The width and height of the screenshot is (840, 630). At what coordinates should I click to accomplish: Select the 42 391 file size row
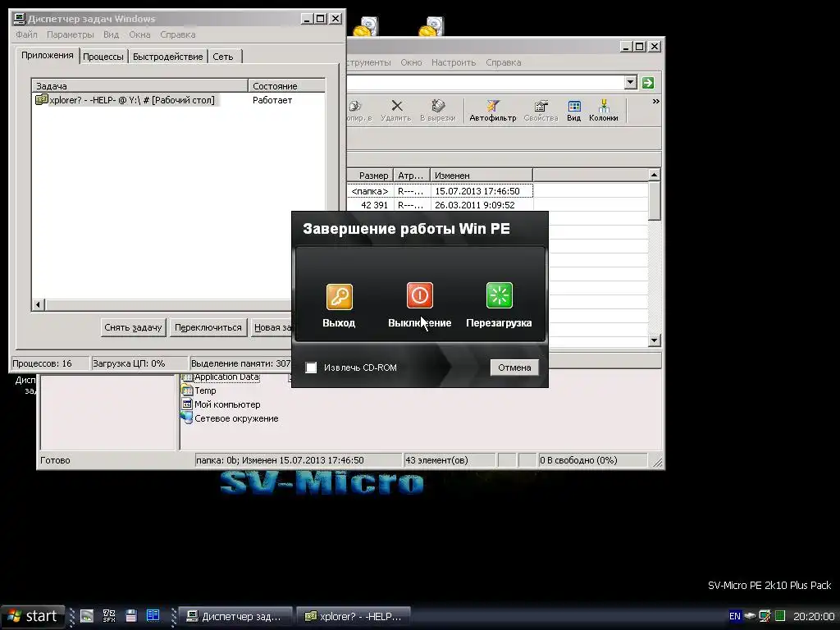[440, 204]
